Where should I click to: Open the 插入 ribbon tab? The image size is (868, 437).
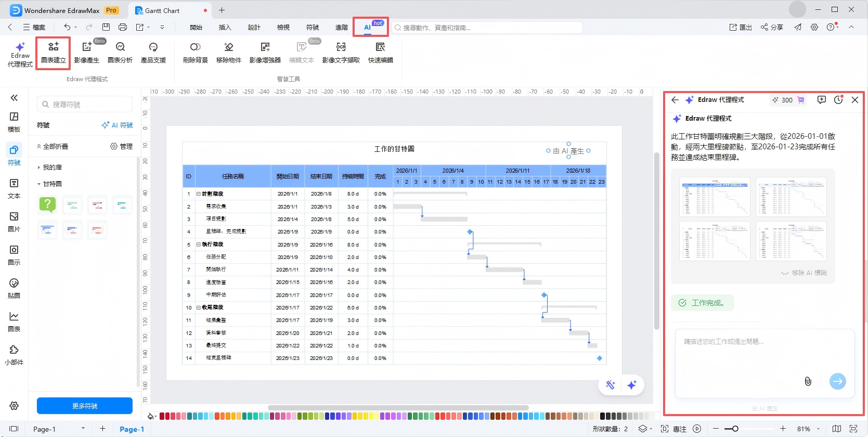(x=225, y=28)
